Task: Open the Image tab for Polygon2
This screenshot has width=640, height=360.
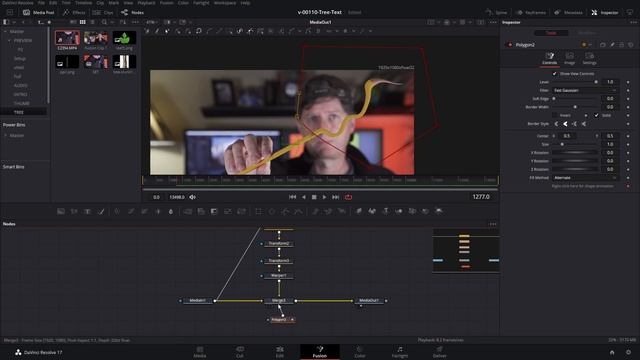Action: [569, 58]
